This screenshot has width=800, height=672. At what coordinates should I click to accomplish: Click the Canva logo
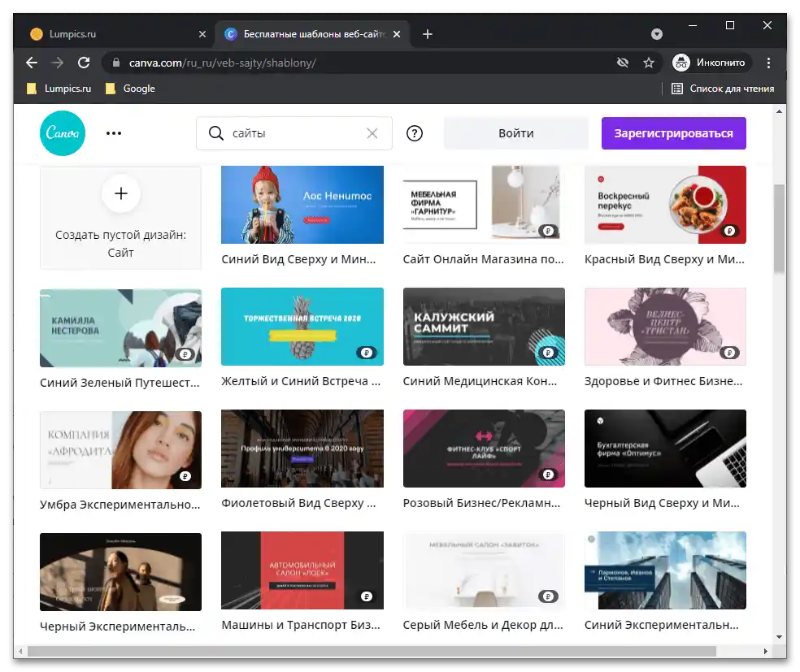(x=63, y=133)
